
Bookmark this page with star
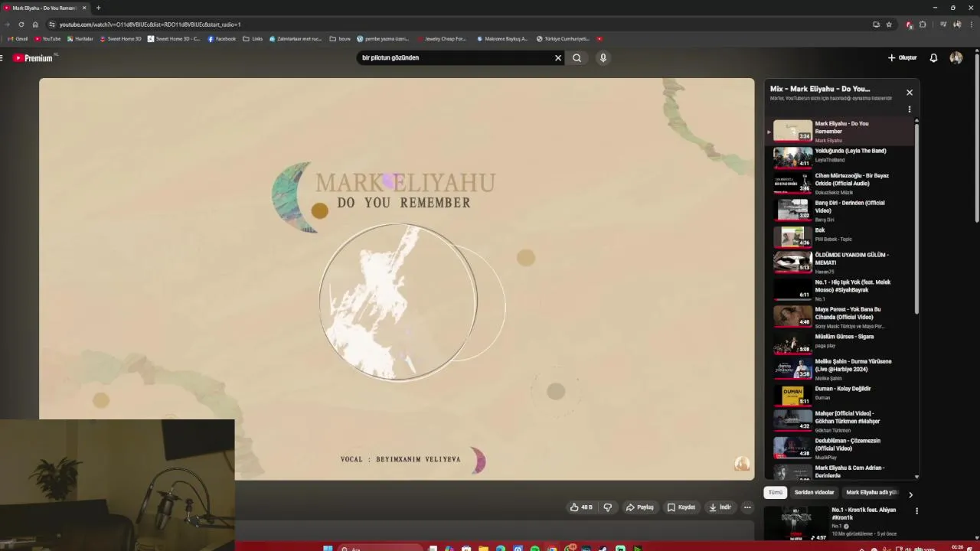[x=889, y=24]
